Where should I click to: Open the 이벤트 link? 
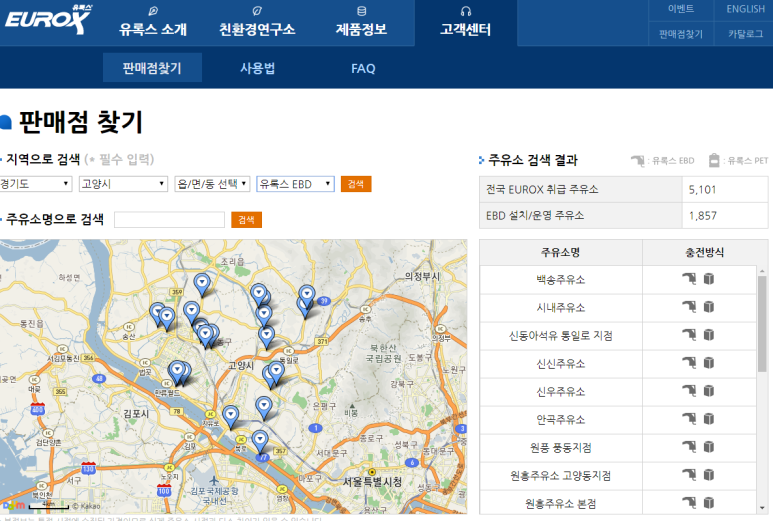(x=681, y=9)
